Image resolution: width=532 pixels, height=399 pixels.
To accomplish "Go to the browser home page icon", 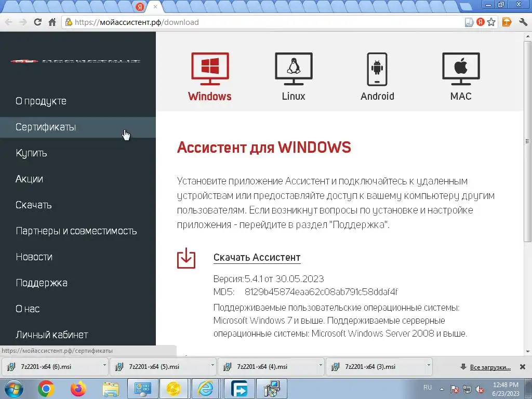I will tap(52, 22).
